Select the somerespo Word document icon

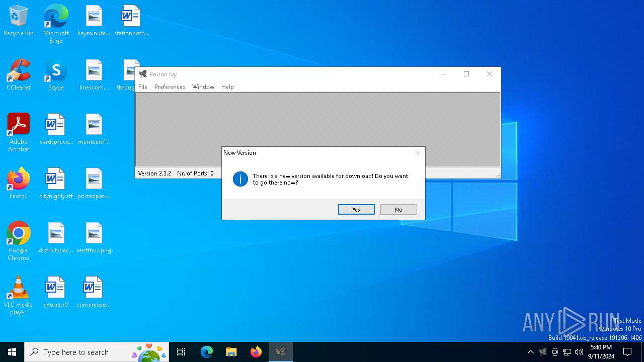coord(94,292)
